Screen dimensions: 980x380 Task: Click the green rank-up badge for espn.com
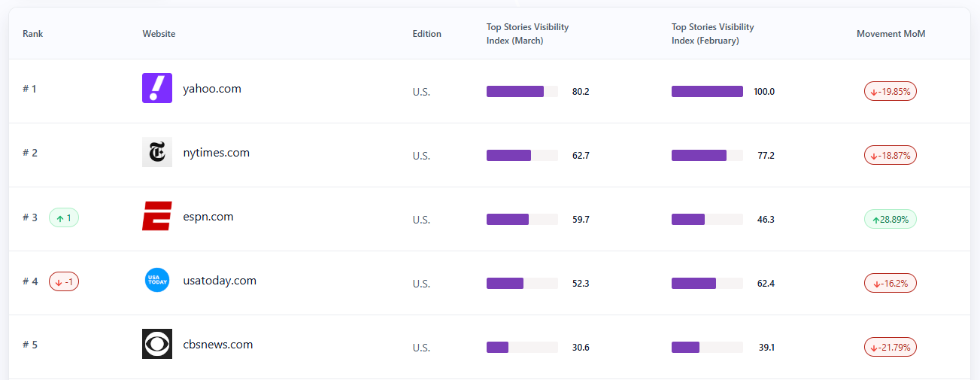[64, 218]
